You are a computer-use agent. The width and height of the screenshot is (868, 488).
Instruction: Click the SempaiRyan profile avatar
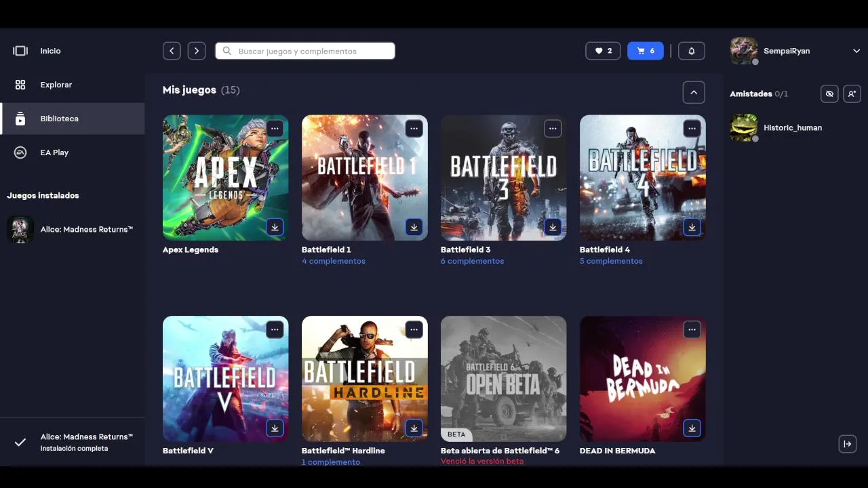[743, 51]
